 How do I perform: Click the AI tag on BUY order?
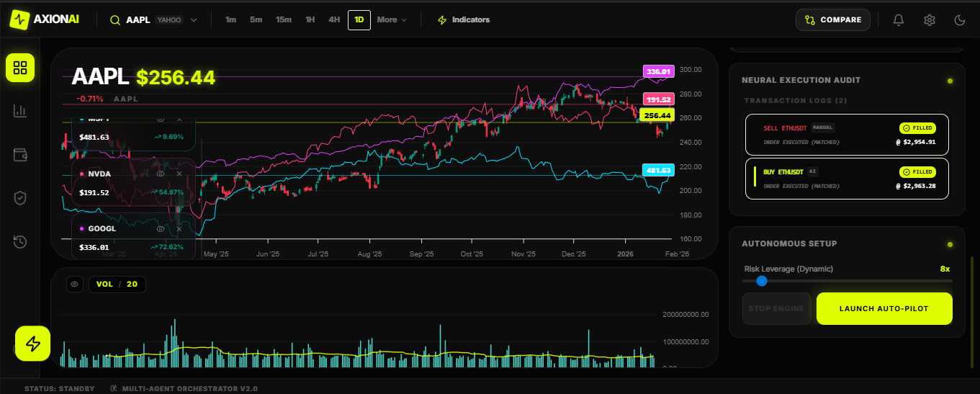click(812, 171)
